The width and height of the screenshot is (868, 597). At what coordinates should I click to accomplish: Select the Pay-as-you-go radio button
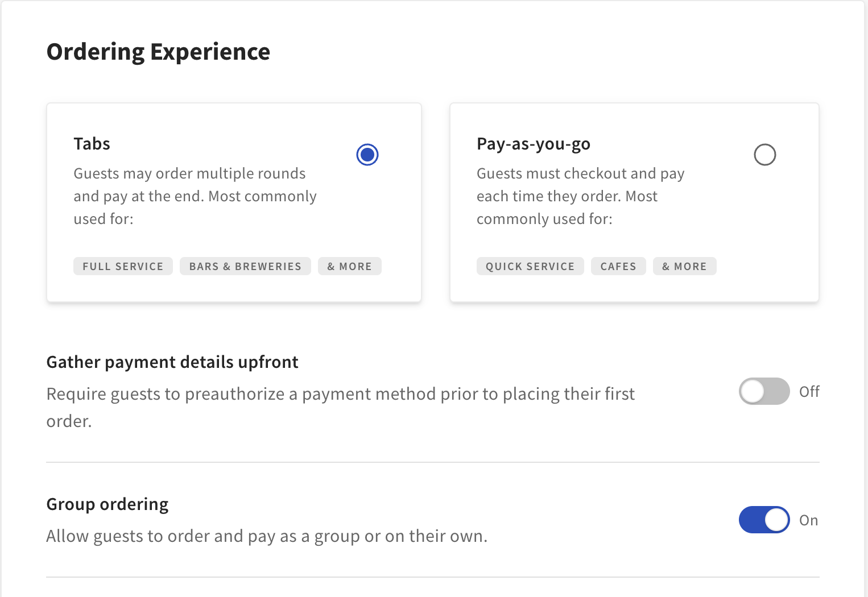[x=765, y=154]
